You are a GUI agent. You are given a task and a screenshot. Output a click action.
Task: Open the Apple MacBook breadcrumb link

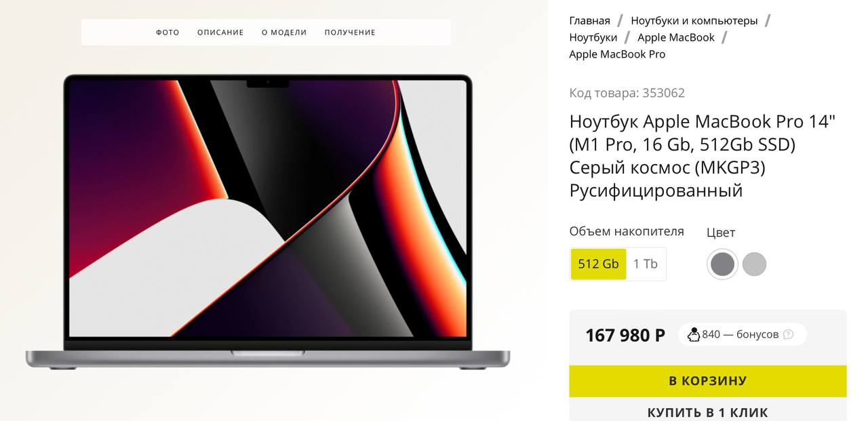[x=676, y=37]
